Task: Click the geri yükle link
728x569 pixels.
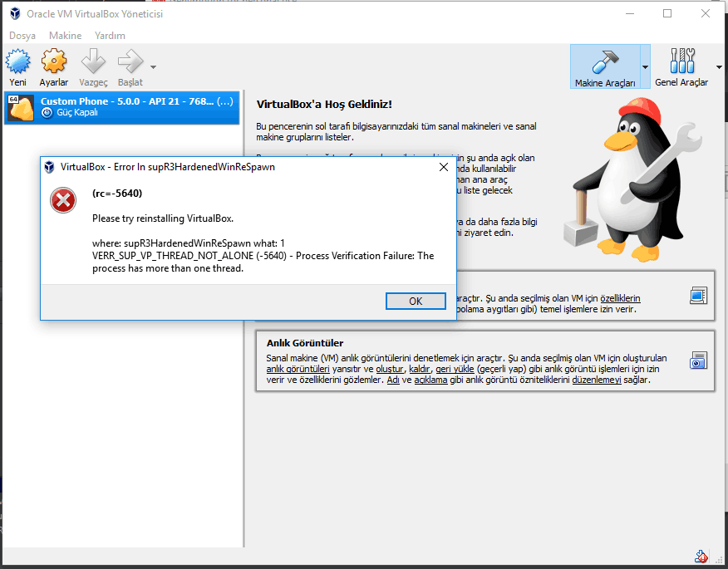Action: pos(455,369)
